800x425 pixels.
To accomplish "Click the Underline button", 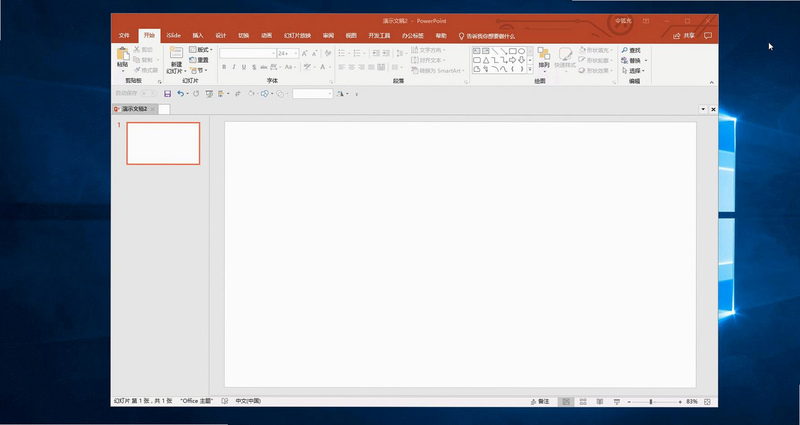I will [244, 67].
